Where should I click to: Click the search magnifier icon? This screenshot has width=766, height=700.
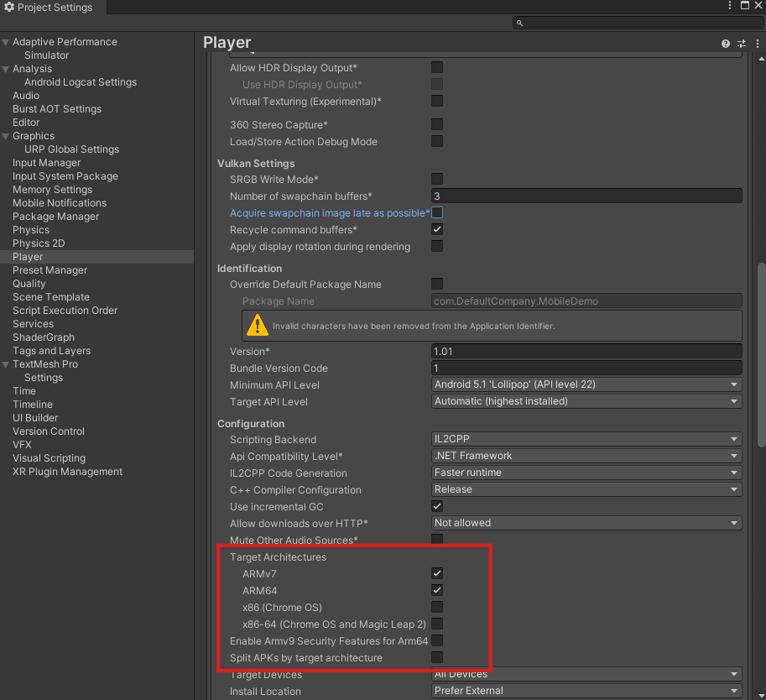pyautogui.click(x=519, y=23)
